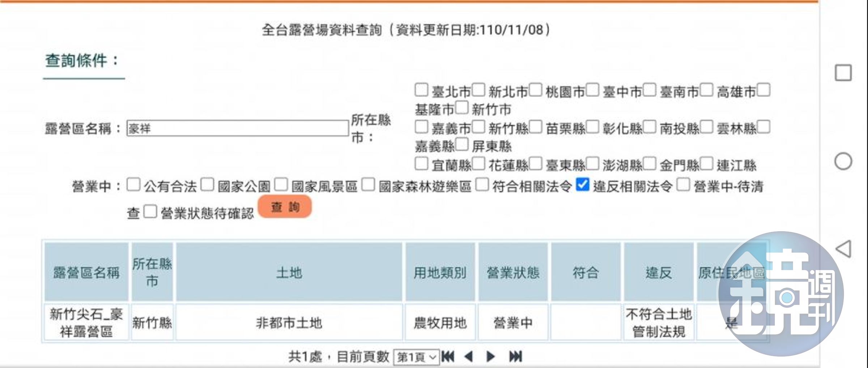This screenshot has width=868, height=368.
Task: Tick the 花蓮縣 county checkbox
Action: (478, 163)
